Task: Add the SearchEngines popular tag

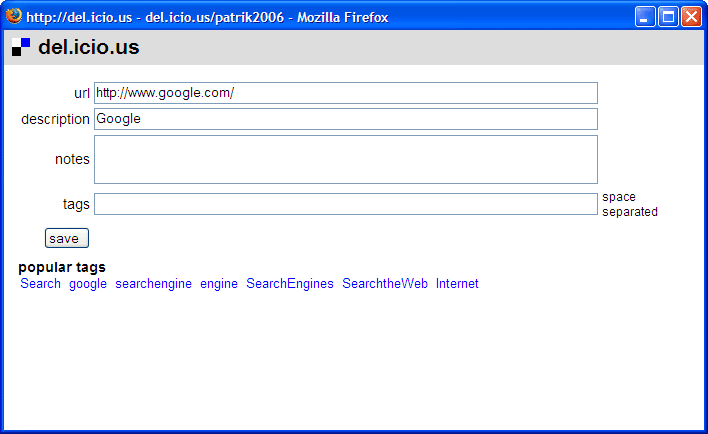Action: pyautogui.click(x=290, y=284)
